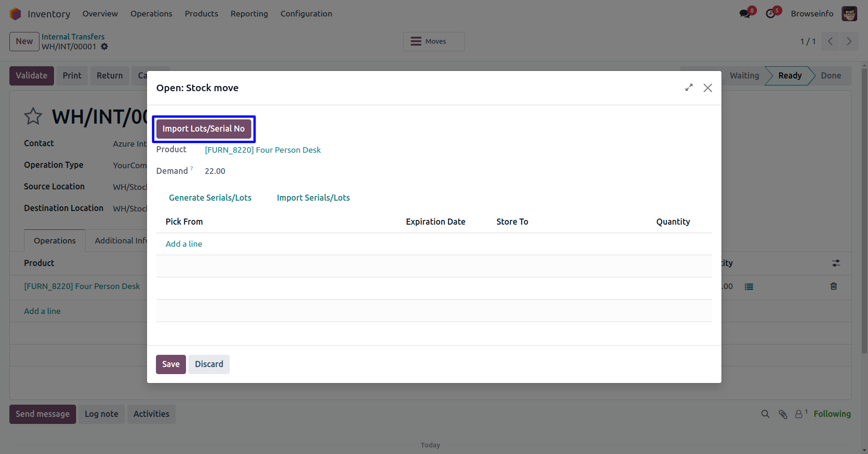The width and height of the screenshot is (868, 454).
Task: Delete the Four Person Desk line
Action: [x=833, y=286]
